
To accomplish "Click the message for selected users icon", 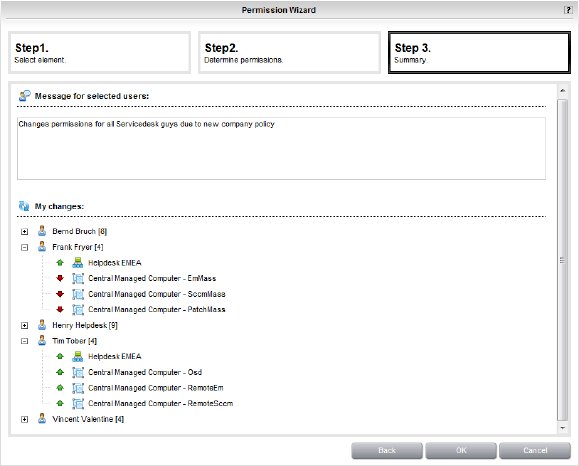I will coord(24,96).
